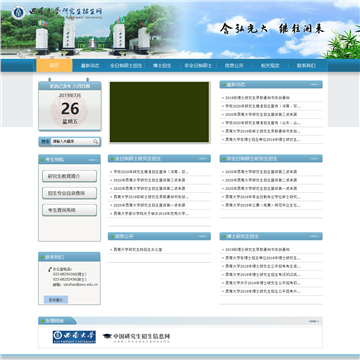The image size is (360, 360).
Task: Open the 全日制硕士招生 navigation item
Action: tap(126, 66)
